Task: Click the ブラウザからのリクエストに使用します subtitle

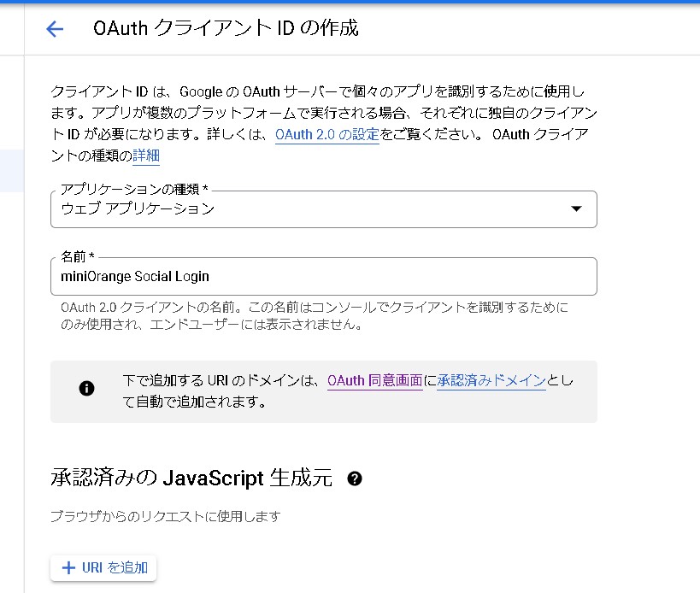Action: click(x=166, y=516)
